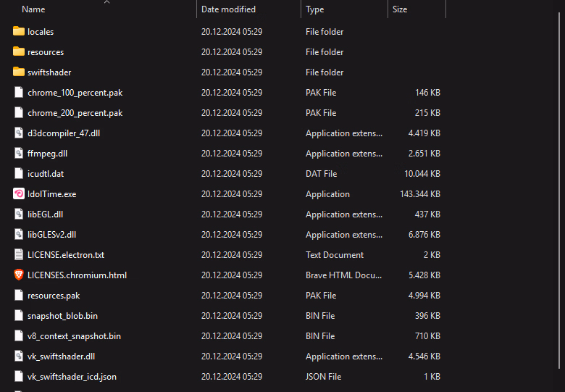
Task: Sort by the Date modified column
Action: tap(228, 9)
